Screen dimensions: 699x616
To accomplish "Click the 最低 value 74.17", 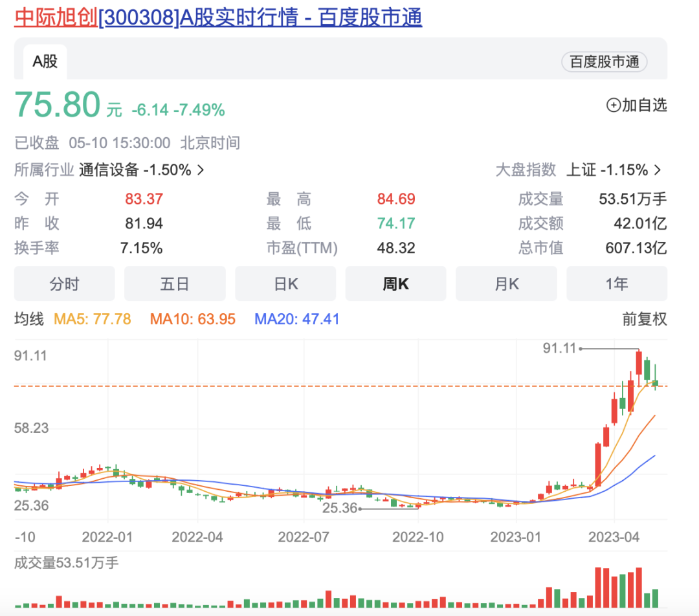I will point(396,223).
